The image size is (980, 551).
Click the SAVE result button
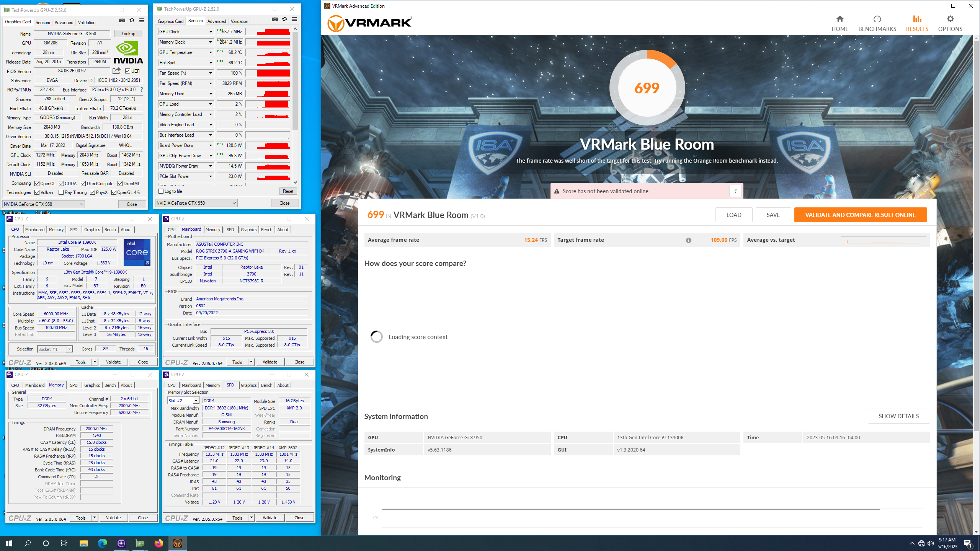[x=773, y=215]
